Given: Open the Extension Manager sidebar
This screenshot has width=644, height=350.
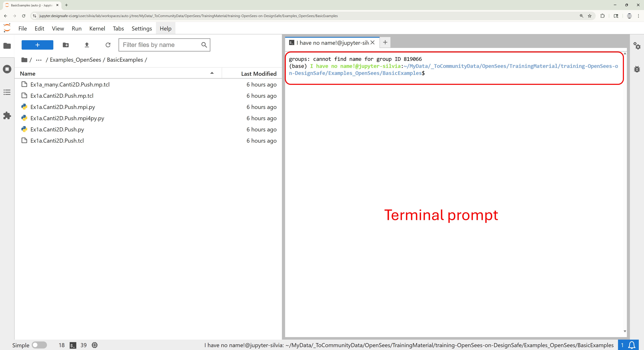Looking at the screenshot, I should point(7,115).
